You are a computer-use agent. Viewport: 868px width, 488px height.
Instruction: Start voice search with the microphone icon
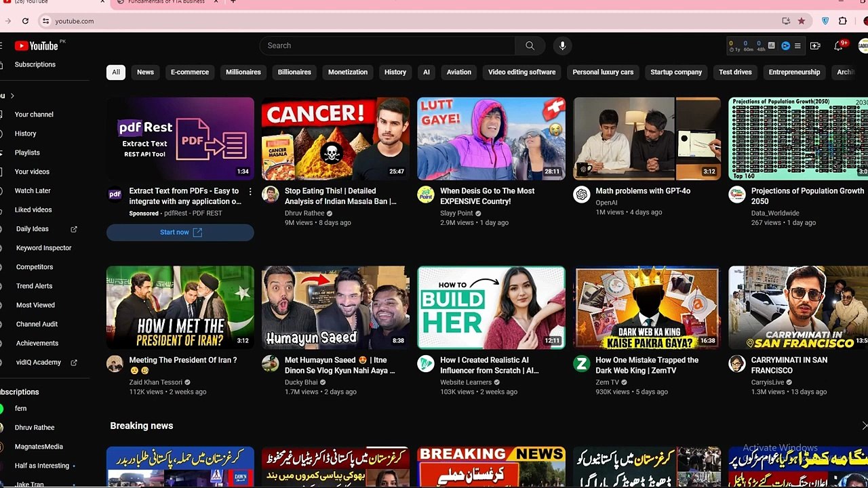pyautogui.click(x=562, y=45)
